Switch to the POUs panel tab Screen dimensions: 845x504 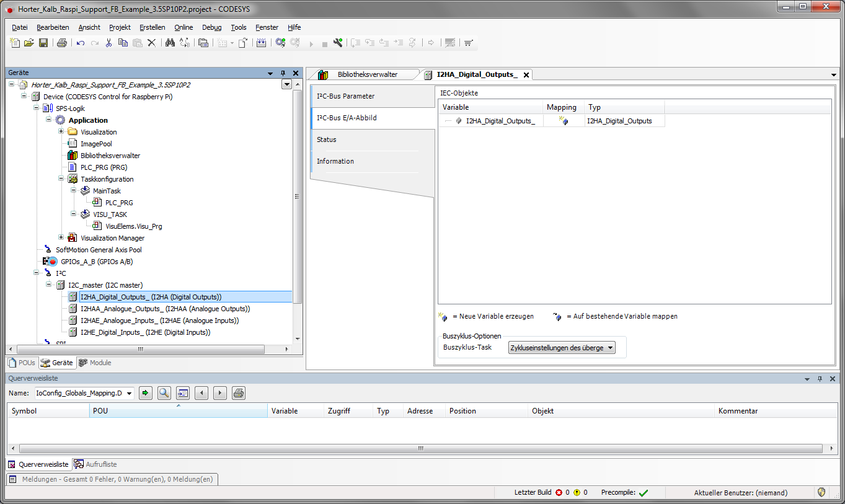(22, 363)
